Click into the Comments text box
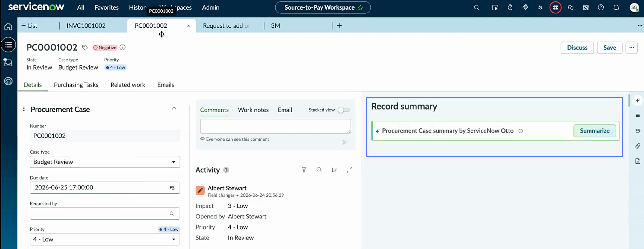This screenshot has height=249, width=644. tap(275, 126)
